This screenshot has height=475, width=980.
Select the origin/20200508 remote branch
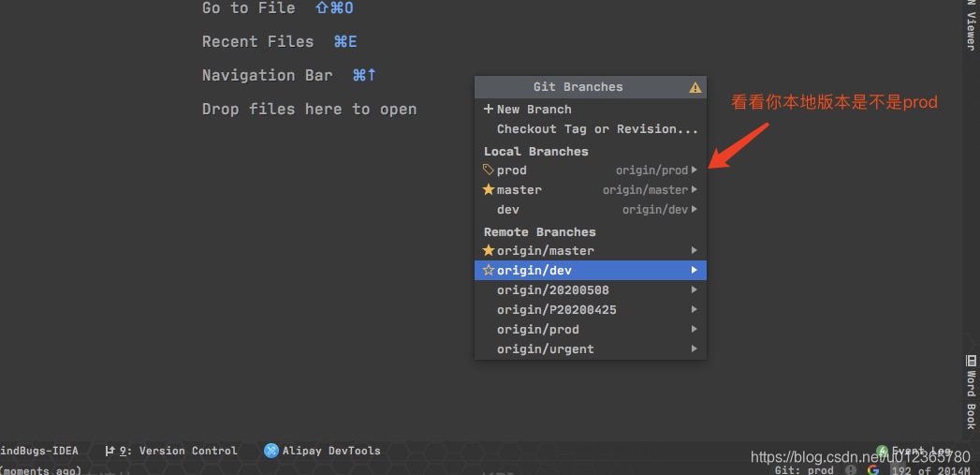[x=590, y=290]
